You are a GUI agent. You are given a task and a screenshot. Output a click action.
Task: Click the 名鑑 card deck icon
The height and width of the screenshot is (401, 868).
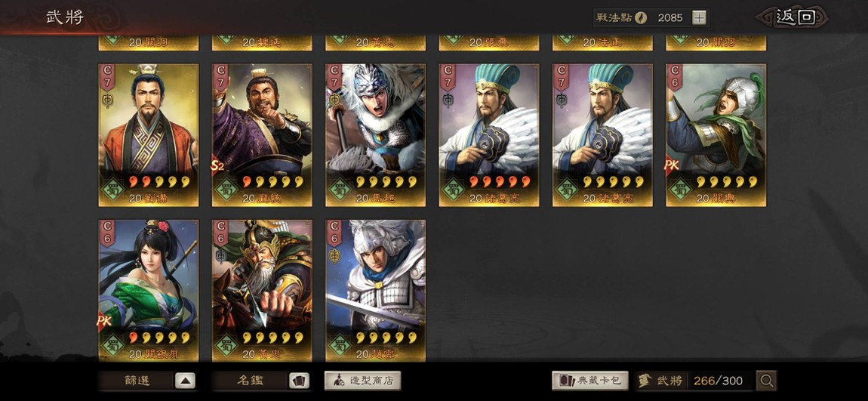coord(299,381)
